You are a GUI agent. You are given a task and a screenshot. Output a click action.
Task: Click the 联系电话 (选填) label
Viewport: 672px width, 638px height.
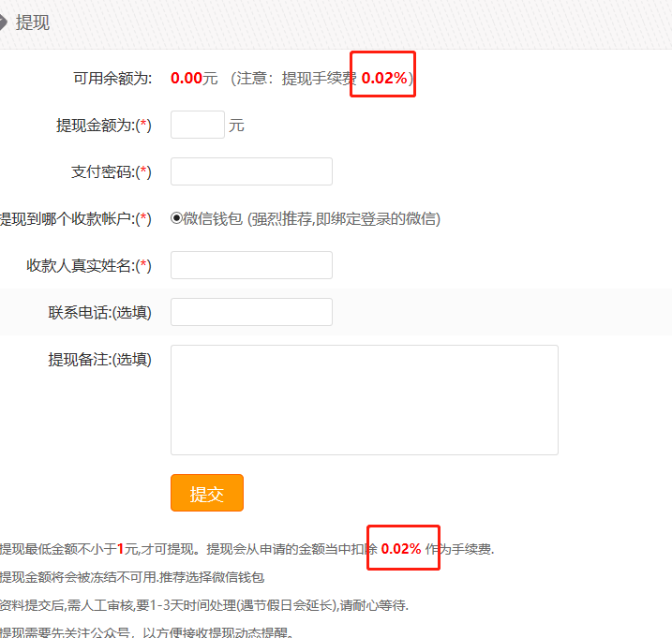(x=99, y=312)
